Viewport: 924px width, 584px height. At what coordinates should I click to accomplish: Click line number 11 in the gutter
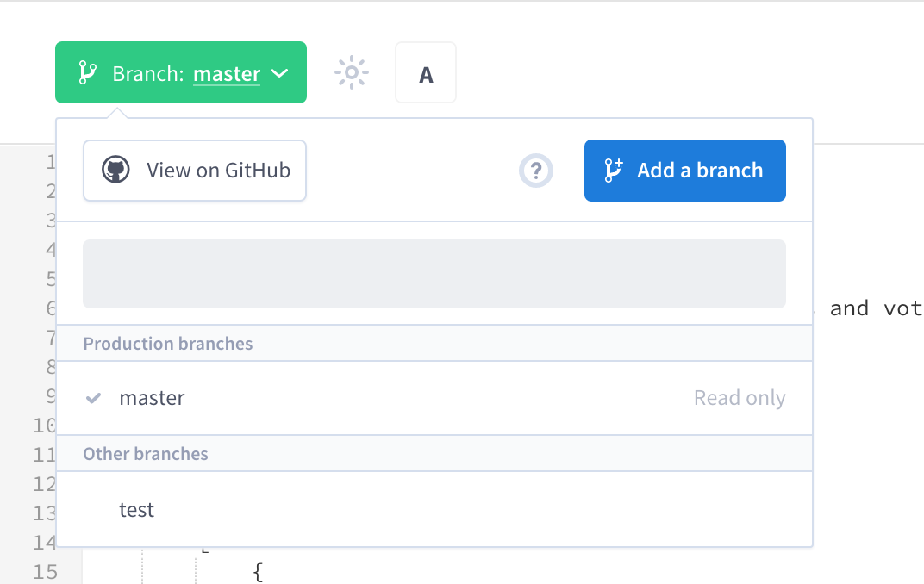pyautogui.click(x=44, y=455)
